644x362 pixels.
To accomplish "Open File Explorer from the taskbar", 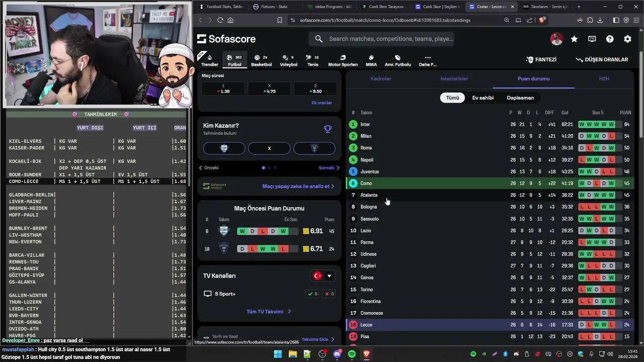I will (292, 354).
